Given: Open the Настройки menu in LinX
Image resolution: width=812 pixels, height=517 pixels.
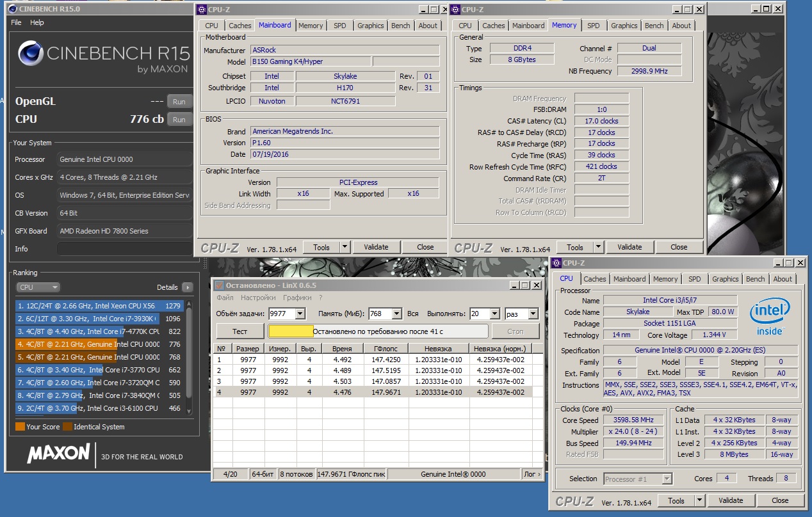Looking at the screenshot, I should point(258,298).
